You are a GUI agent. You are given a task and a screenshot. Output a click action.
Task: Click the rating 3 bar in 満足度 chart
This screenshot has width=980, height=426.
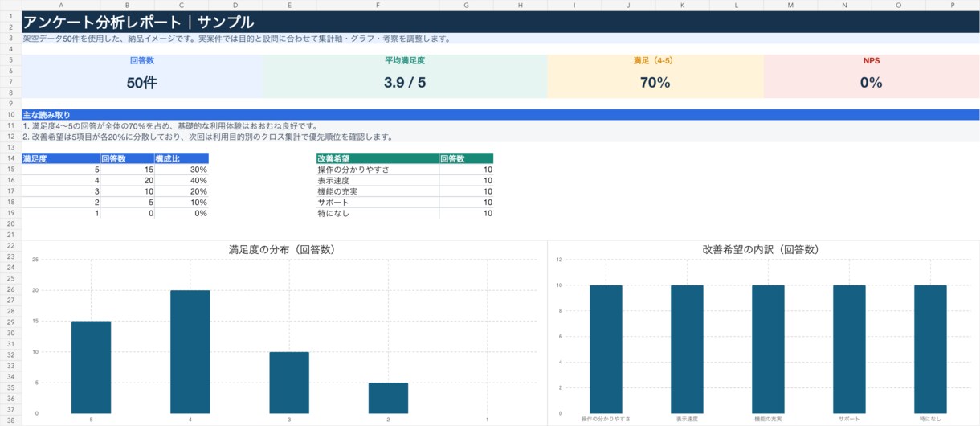289,383
